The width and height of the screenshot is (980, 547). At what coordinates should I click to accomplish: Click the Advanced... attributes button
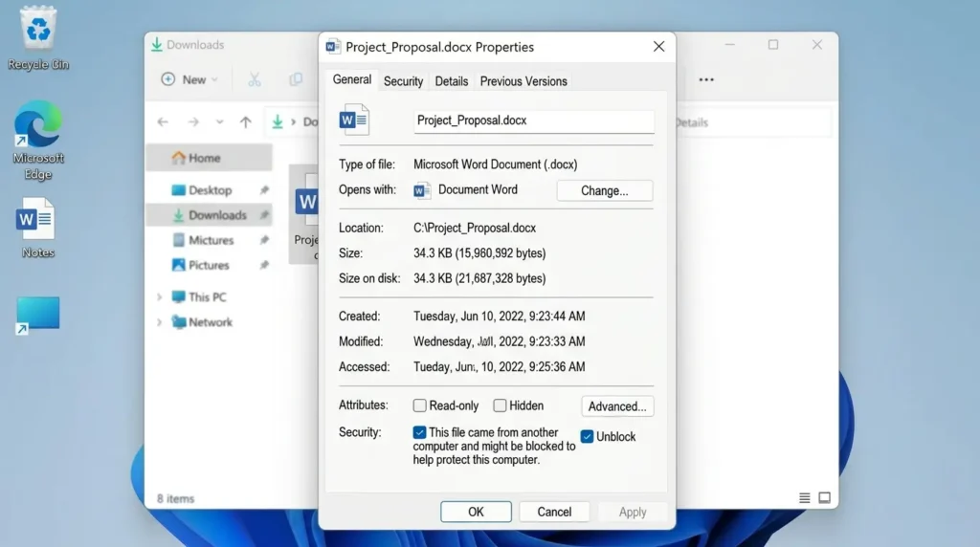(617, 406)
